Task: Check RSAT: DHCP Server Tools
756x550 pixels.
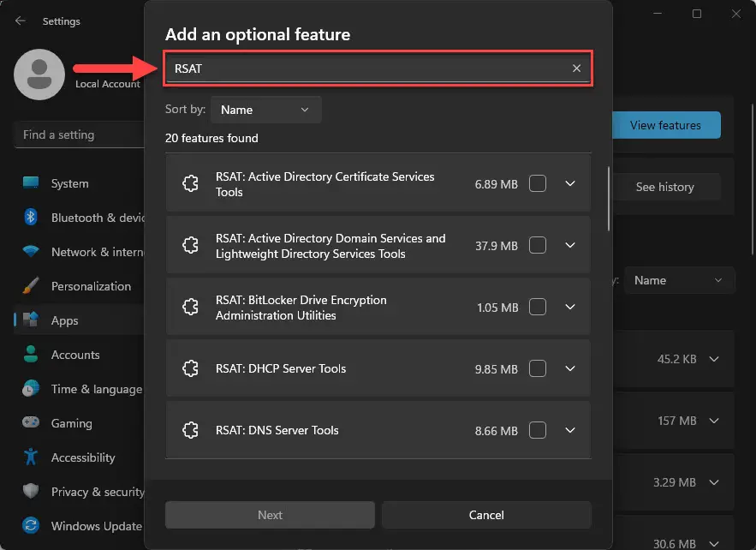Action: click(x=538, y=369)
